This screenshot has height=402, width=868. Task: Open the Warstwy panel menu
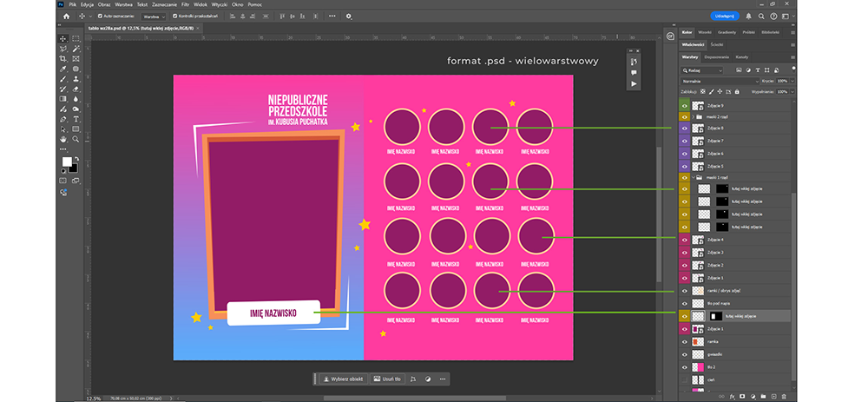coord(792,57)
